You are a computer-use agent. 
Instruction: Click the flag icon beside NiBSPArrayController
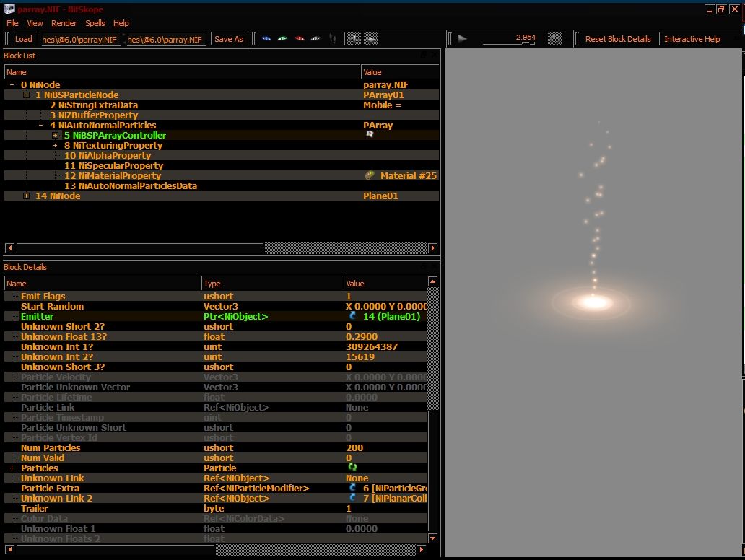(370, 134)
